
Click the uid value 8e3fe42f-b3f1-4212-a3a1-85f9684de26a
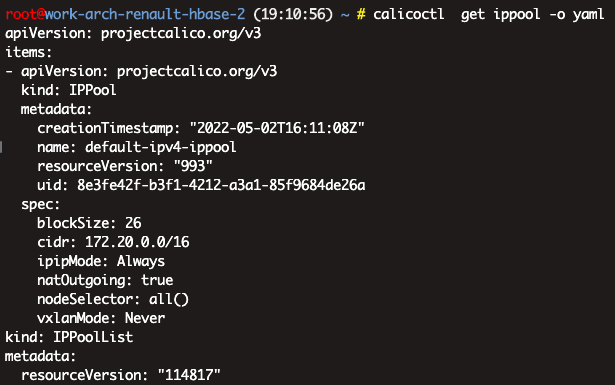[x=221, y=185]
